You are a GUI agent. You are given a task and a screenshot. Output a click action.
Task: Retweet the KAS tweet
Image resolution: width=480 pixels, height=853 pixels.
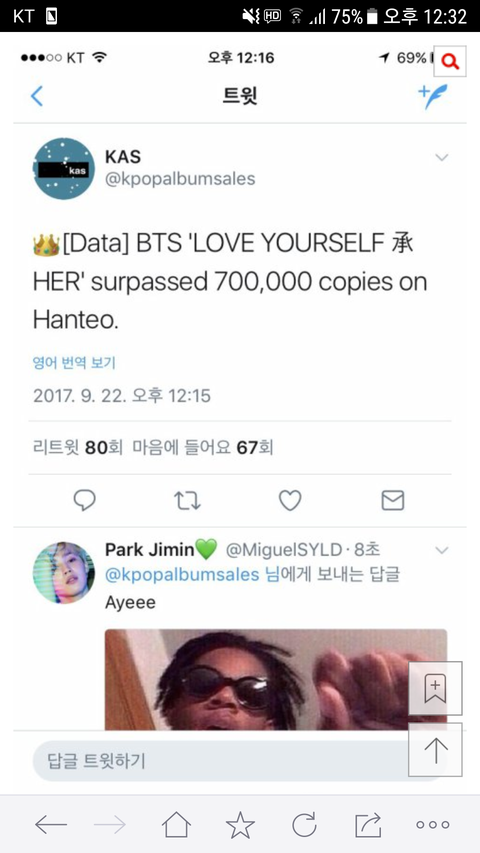[x=187, y=500]
